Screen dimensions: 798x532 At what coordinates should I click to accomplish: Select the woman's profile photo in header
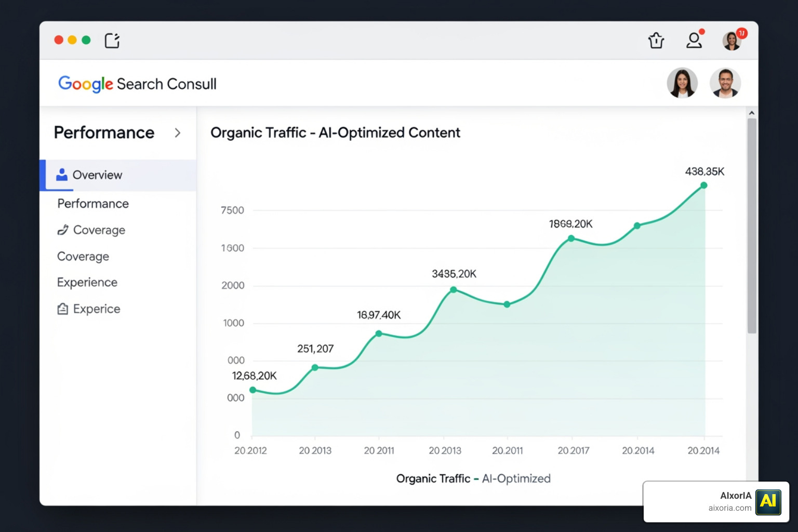click(682, 83)
